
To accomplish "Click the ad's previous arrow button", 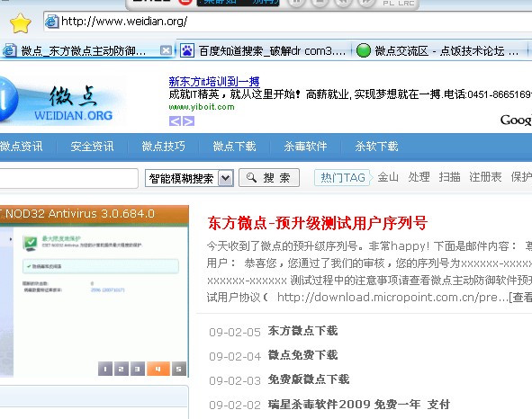I will [x=175, y=121].
